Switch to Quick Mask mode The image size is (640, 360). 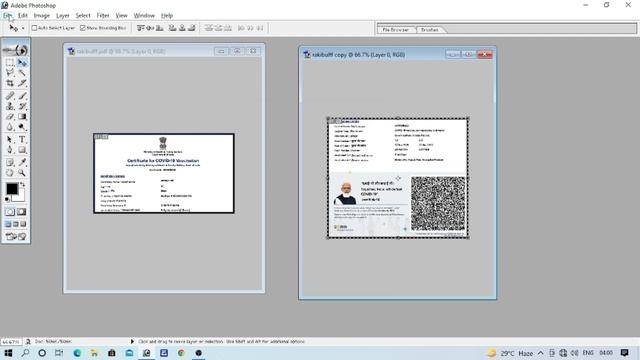pos(22,211)
